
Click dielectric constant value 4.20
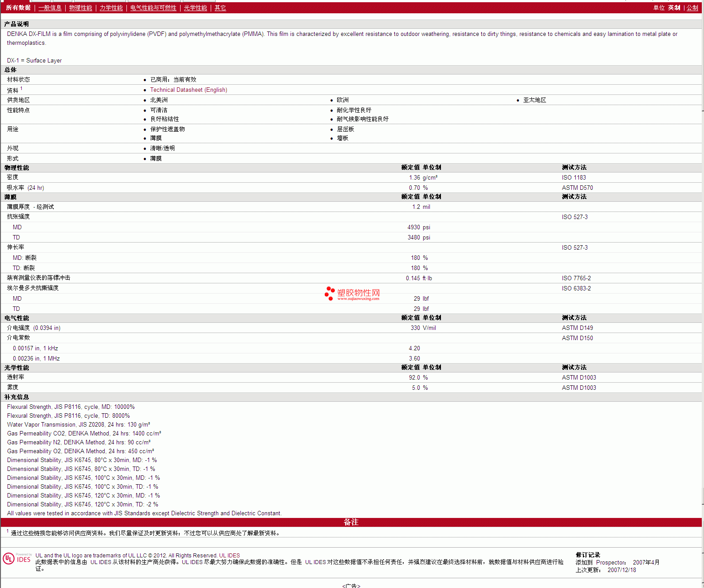pyautogui.click(x=414, y=348)
